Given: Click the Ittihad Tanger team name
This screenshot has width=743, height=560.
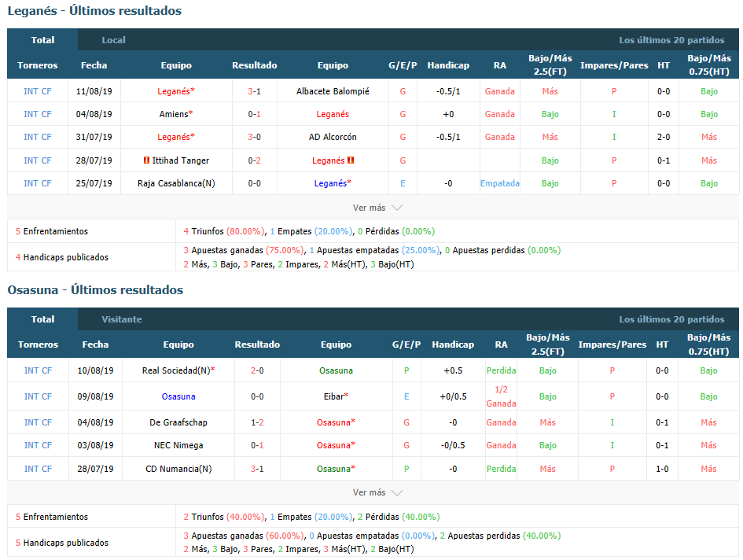Looking at the screenshot, I should (x=181, y=160).
